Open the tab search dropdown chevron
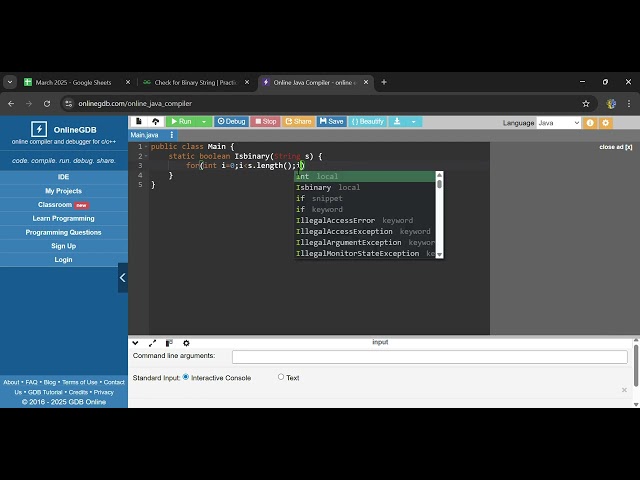The image size is (640, 480). point(10,82)
